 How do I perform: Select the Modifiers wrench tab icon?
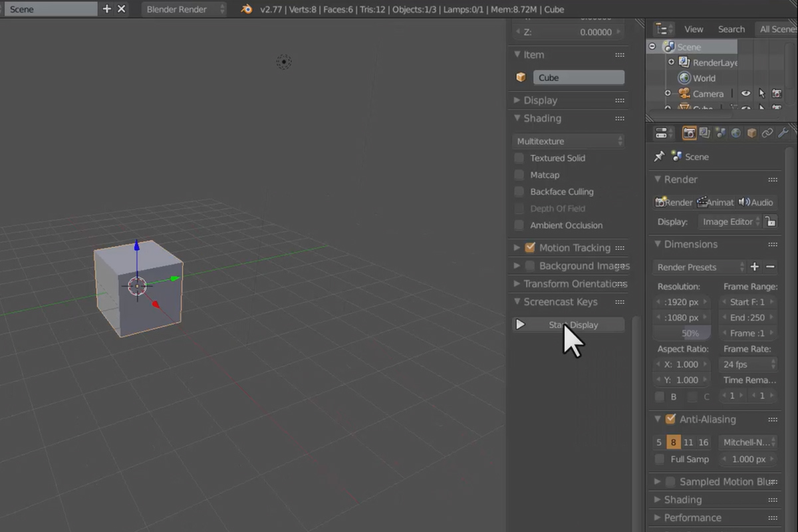pos(783,133)
